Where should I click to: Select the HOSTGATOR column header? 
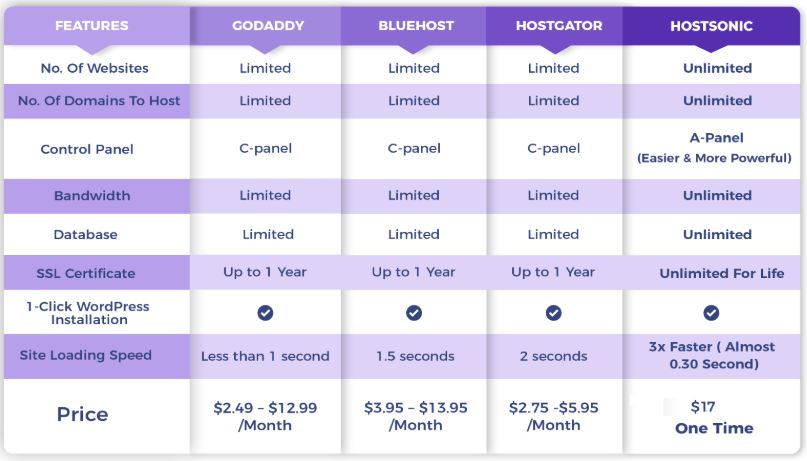pos(559,26)
